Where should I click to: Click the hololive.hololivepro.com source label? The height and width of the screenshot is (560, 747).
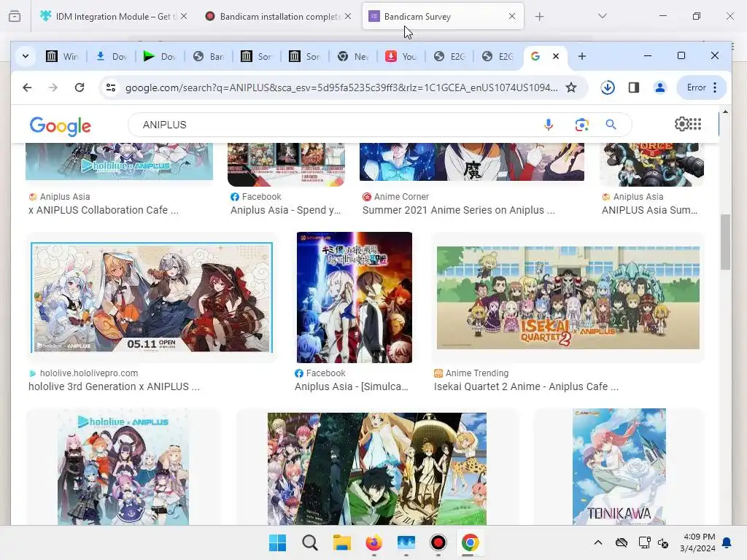click(88, 373)
